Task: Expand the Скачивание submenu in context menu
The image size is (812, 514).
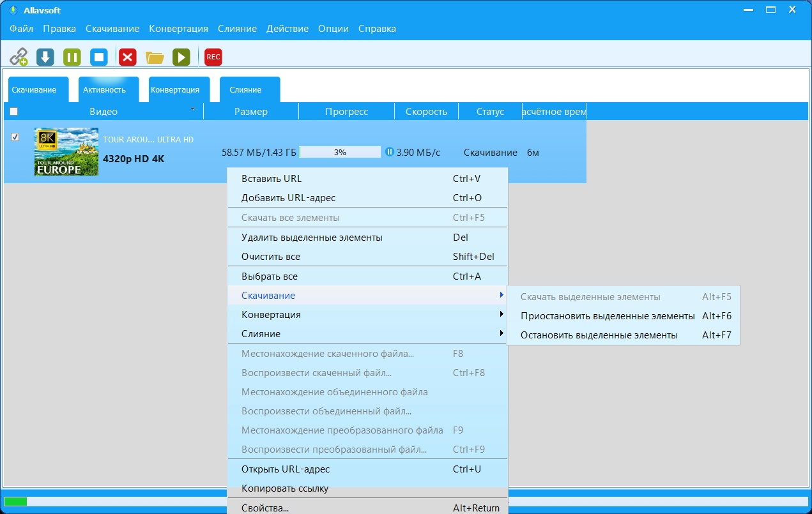Action: point(367,296)
